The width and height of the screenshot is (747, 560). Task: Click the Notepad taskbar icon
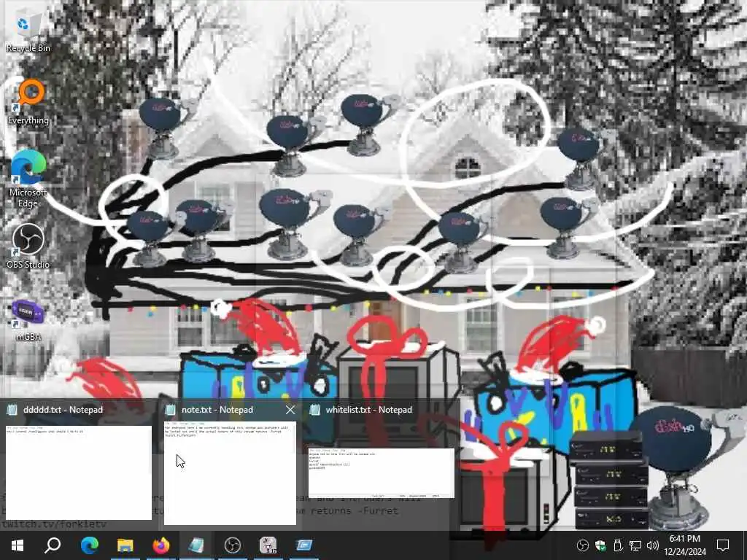pos(196,545)
